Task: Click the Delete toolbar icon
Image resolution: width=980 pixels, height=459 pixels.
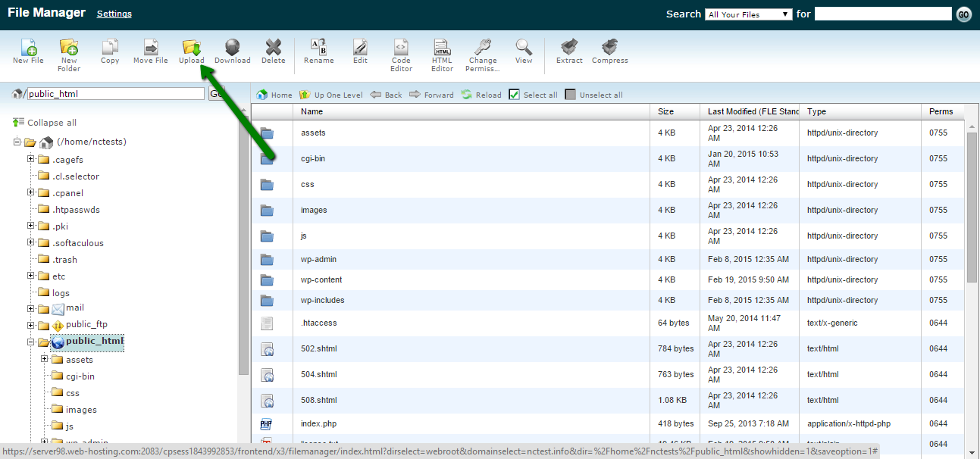Action: coord(273,52)
